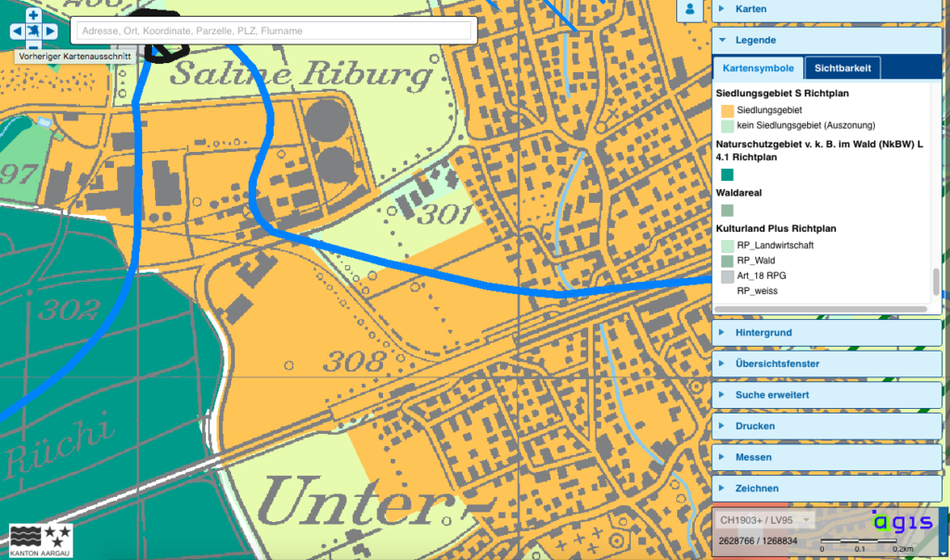950x560 pixels.
Task: Click the Kanton Aargau logo
Action: tap(41, 536)
